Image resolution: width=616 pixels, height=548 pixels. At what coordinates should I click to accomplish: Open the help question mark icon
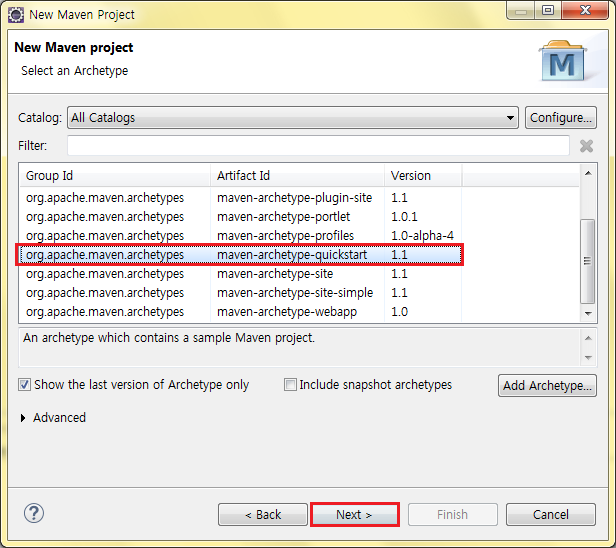coord(34,513)
